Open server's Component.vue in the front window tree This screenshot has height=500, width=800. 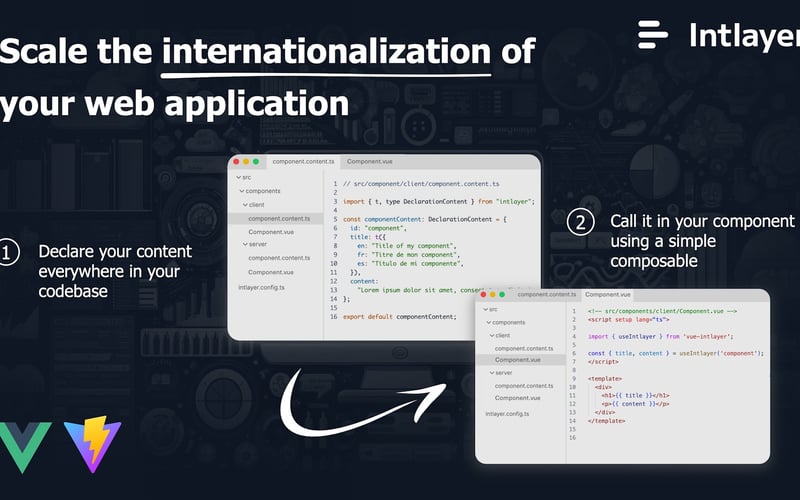tap(517, 398)
